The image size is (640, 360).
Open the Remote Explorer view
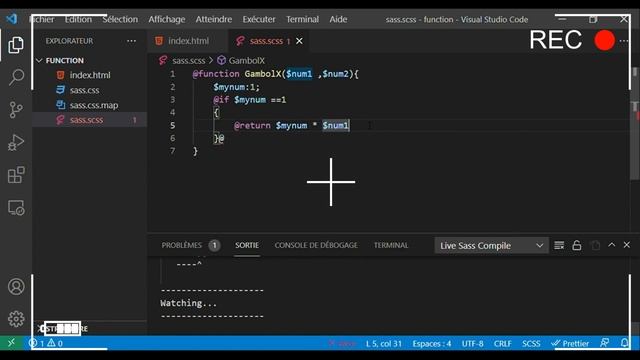point(16,208)
